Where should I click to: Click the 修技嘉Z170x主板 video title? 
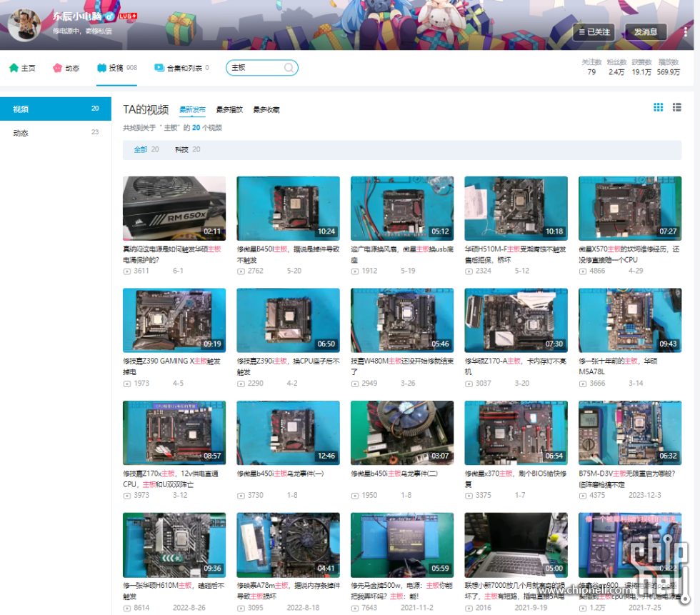171,479
